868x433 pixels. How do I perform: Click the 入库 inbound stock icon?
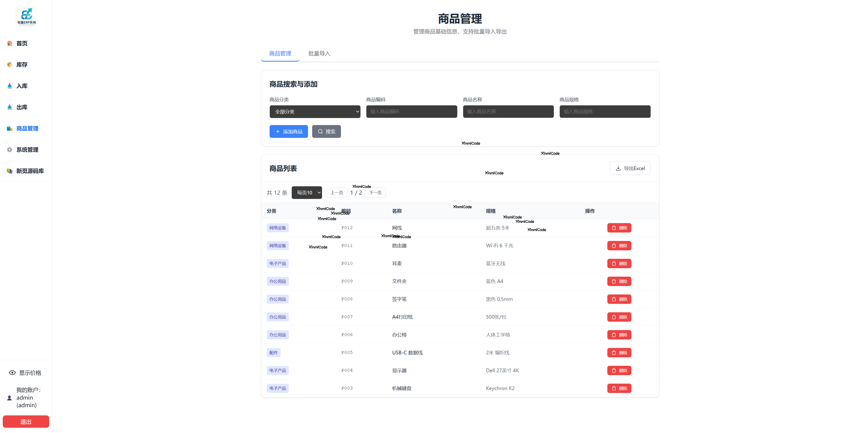[x=9, y=86]
